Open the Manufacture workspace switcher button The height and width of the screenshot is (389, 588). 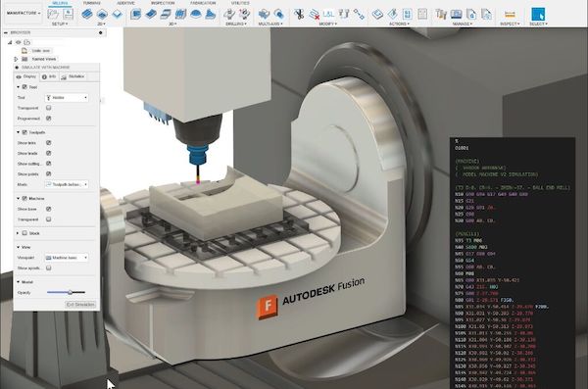point(24,13)
